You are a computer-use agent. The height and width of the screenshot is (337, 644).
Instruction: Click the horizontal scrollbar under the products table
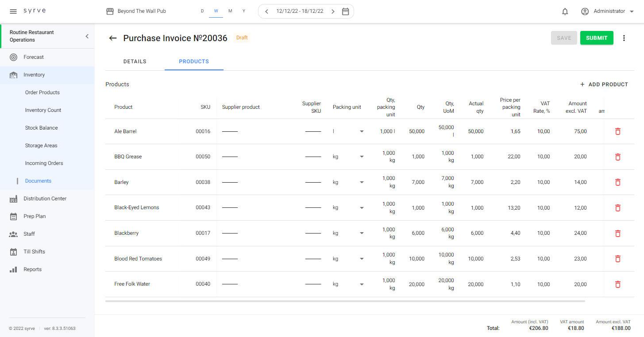345,301
